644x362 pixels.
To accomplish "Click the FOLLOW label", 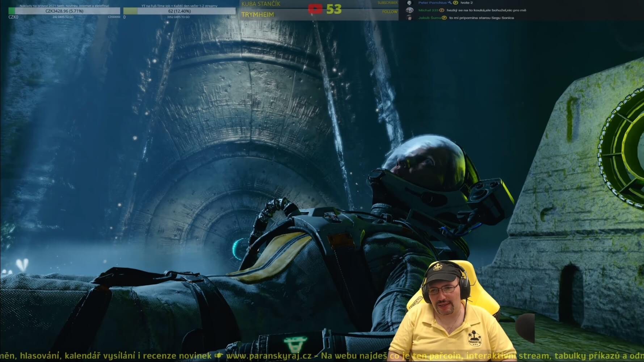I will (x=390, y=12).
